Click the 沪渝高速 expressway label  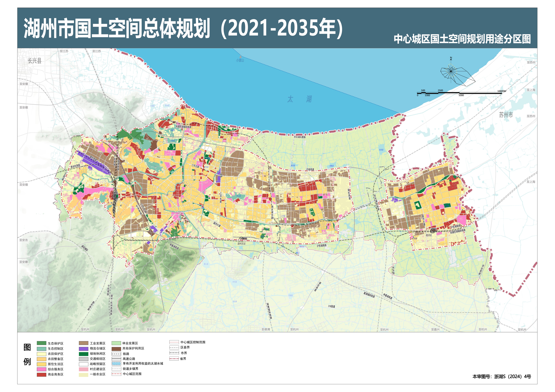point(310,170)
